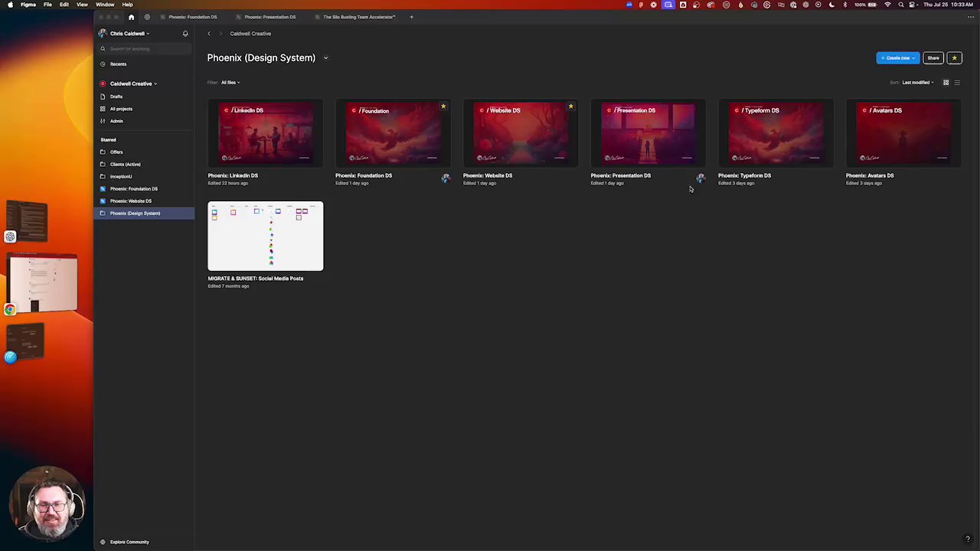
Task: Click the Clients (Active) folder icon
Action: (x=103, y=165)
